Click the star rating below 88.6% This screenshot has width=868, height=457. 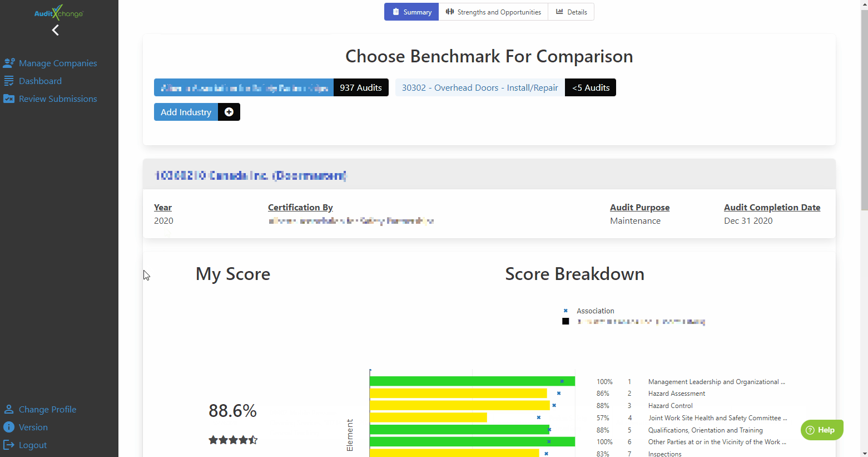coord(233,440)
